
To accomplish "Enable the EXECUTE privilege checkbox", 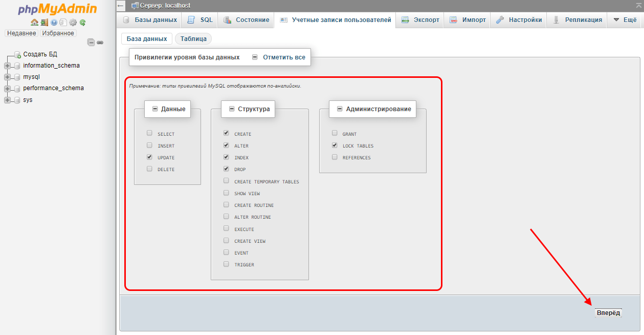I will coord(226,228).
